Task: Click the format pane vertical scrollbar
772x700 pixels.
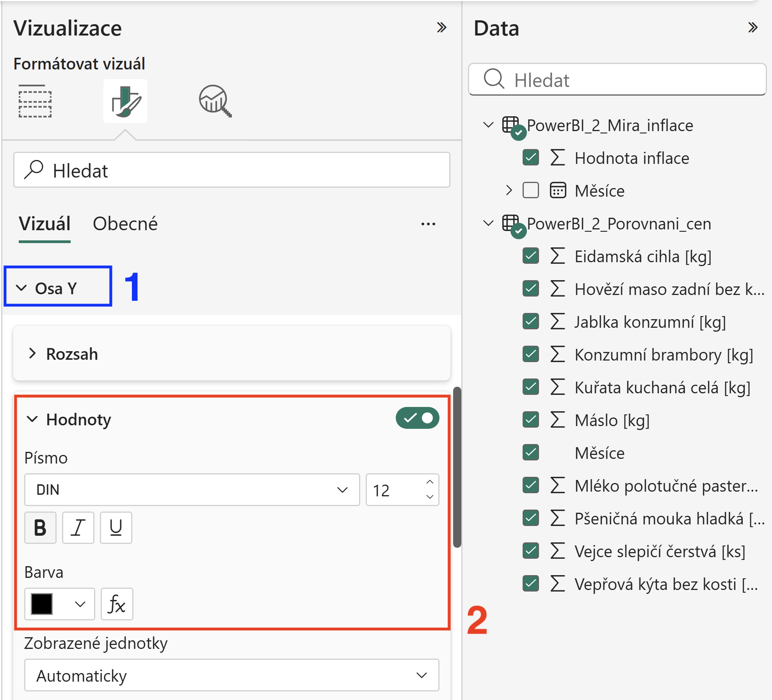Action: [x=457, y=467]
